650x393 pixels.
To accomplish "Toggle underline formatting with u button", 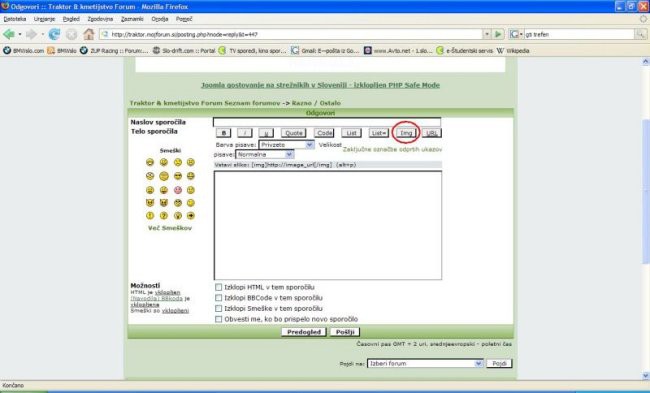I will point(266,133).
